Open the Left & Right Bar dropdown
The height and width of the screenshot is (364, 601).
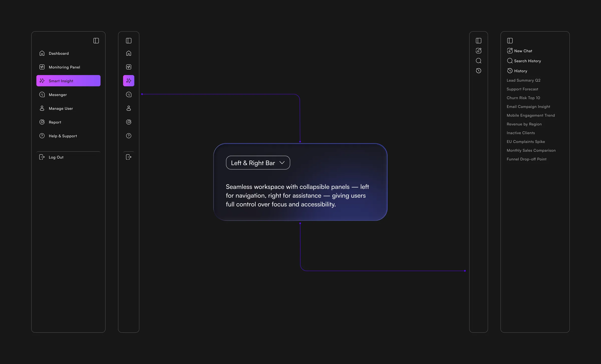click(x=258, y=163)
